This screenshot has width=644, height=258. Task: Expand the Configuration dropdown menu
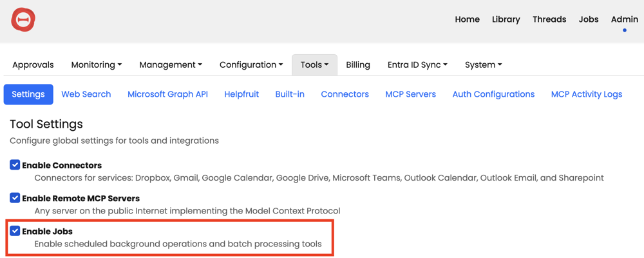(251, 64)
